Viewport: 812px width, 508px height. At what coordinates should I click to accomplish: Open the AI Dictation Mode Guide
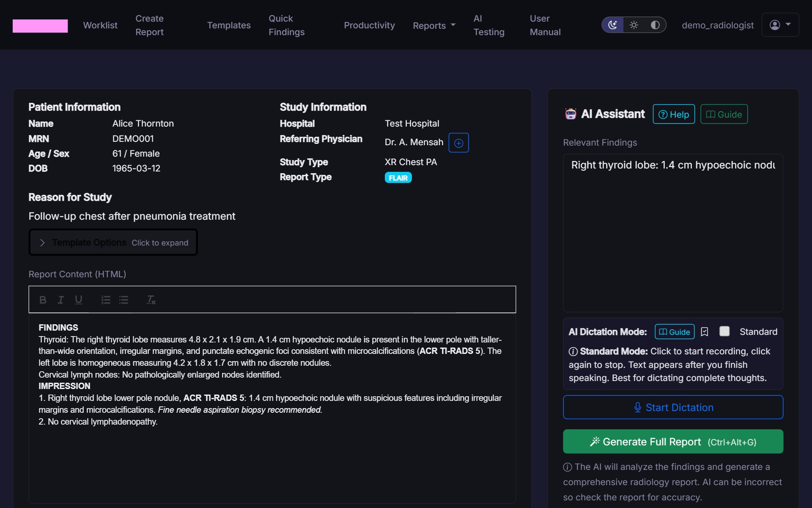(675, 332)
